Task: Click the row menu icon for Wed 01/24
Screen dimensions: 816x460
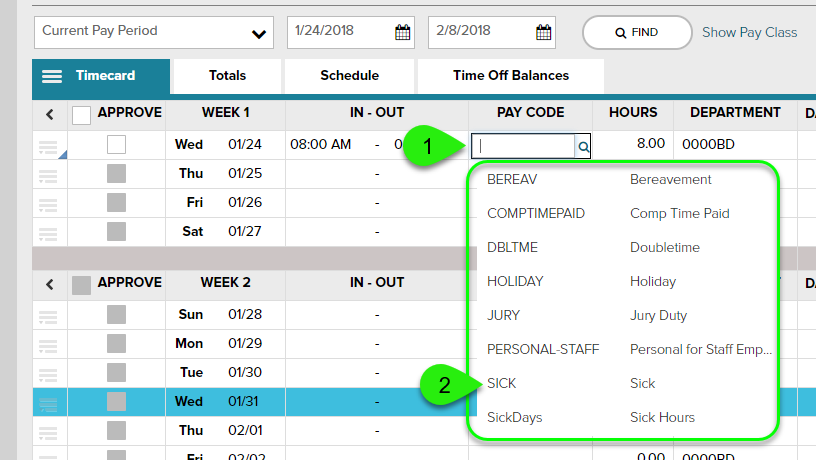Action: point(48,147)
